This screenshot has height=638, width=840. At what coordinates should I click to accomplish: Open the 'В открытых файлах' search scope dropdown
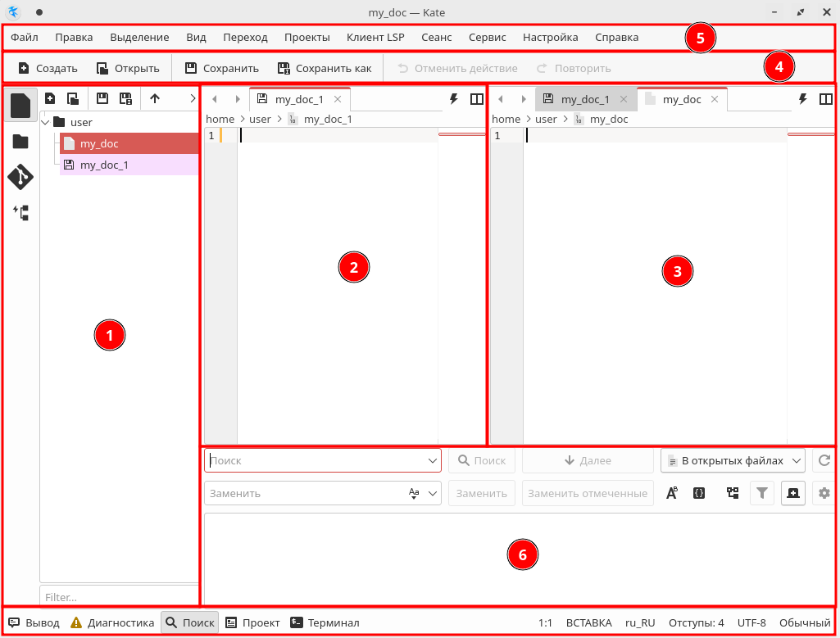pyautogui.click(x=733, y=460)
